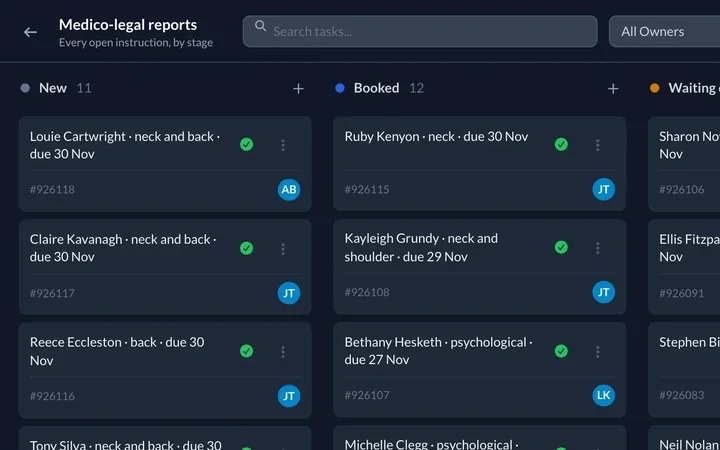The image size is (720, 450).
Task: Open the Ellis Fitzpa card in Waiting column
Action: pyautogui.click(x=684, y=267)
